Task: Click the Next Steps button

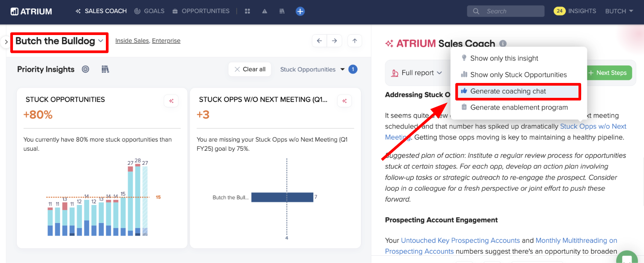Action: tap(608, 73)
